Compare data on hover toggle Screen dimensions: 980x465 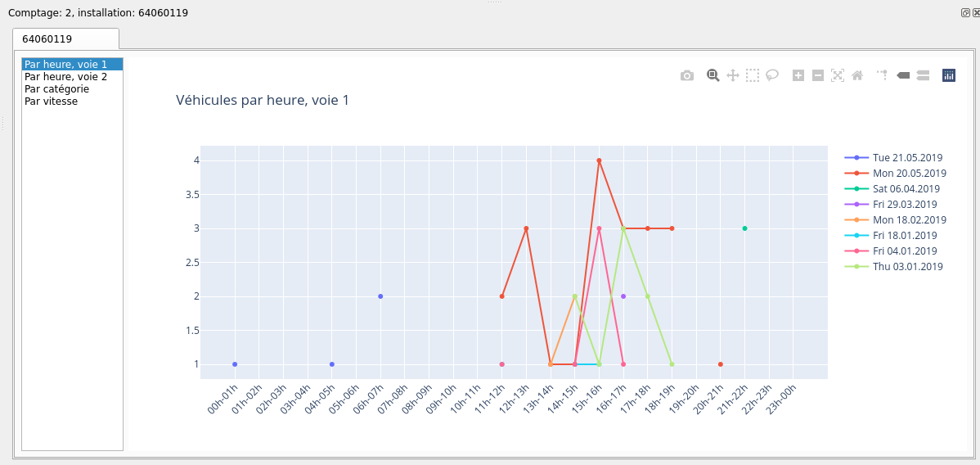click(923, 76)
